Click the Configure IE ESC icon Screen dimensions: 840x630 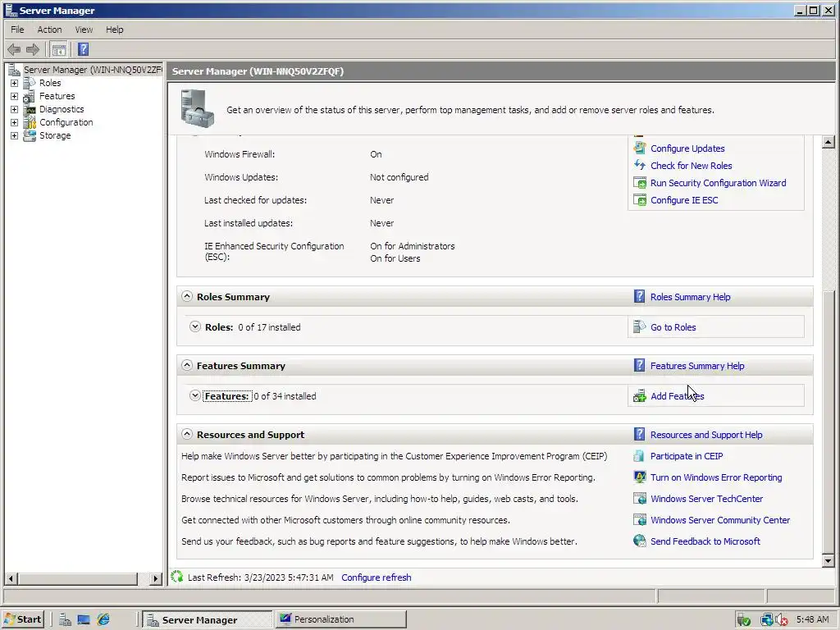640,200
